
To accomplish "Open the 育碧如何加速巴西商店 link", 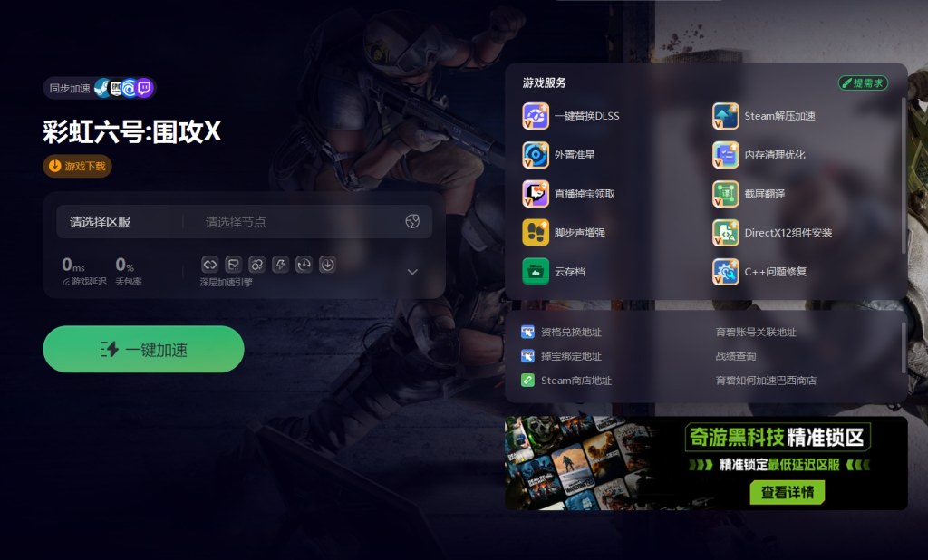I will point(766,381).
